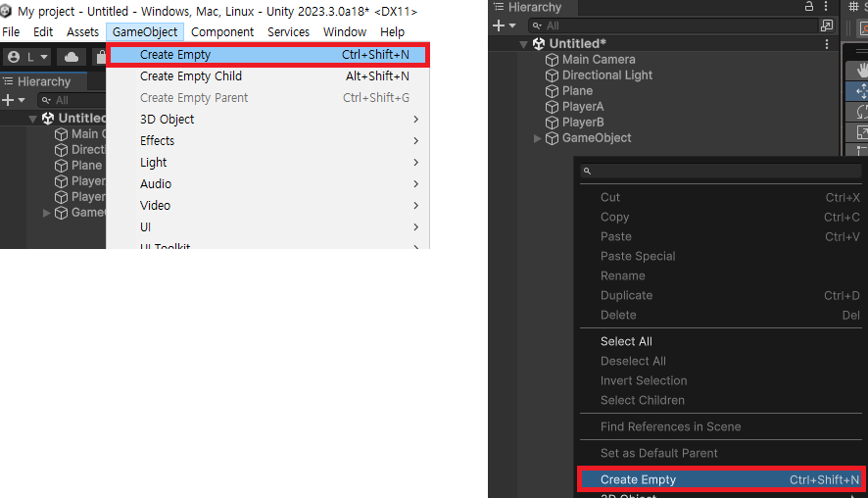Expand the UI submenu
868x498 pixels.
(267, 227)
